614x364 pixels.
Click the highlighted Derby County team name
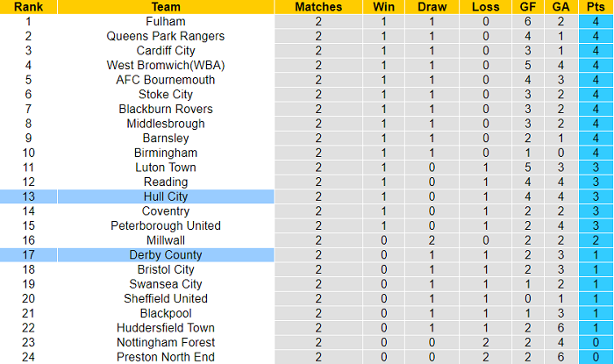point(165,254)
